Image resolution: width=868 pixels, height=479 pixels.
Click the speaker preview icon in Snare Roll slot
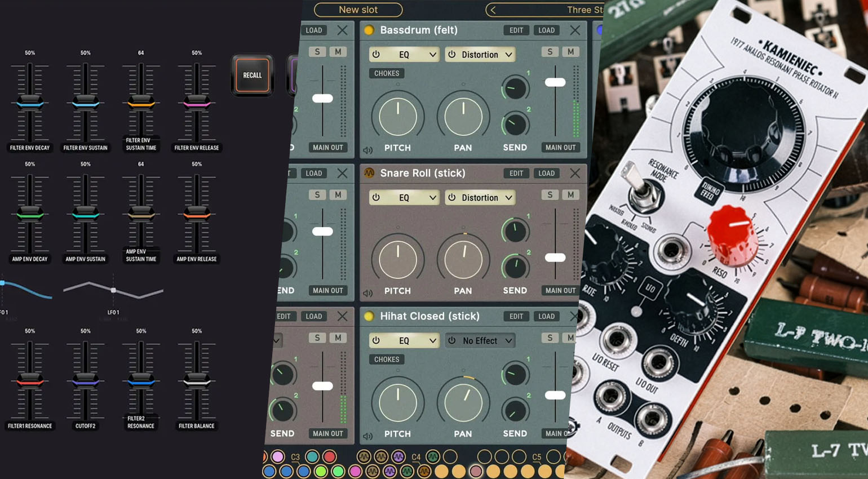pyautogui.click(x=368, y=294)
